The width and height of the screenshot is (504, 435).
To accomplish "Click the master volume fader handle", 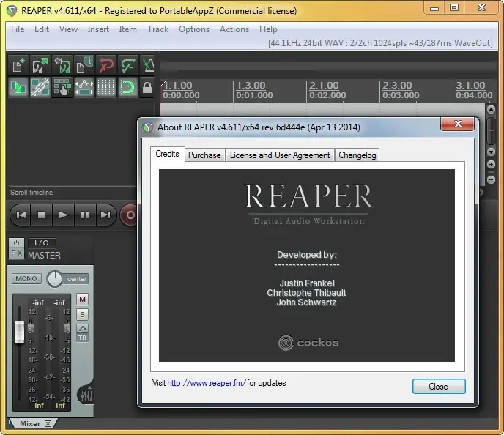I will coord(19,332).
